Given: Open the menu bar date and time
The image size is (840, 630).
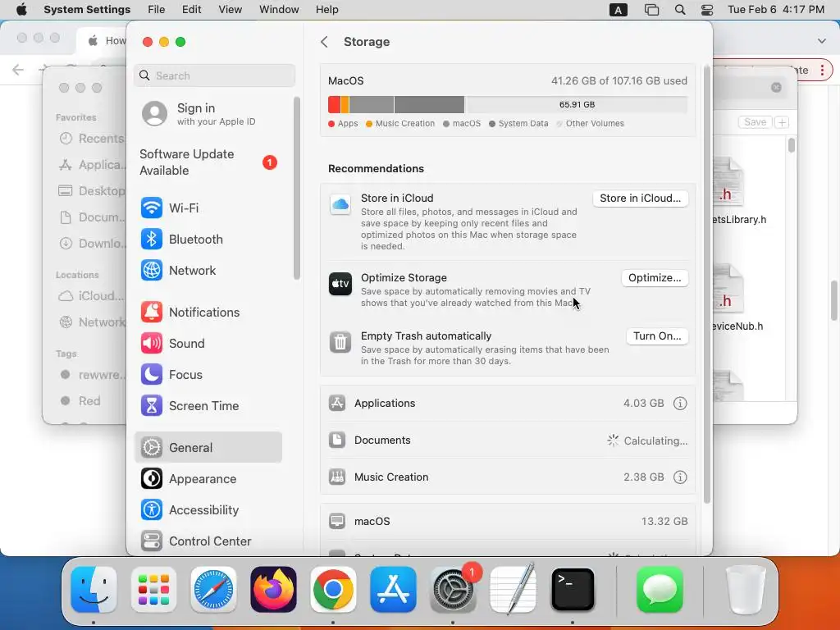Looking at the screenshot, I should [x=776, y=10].
